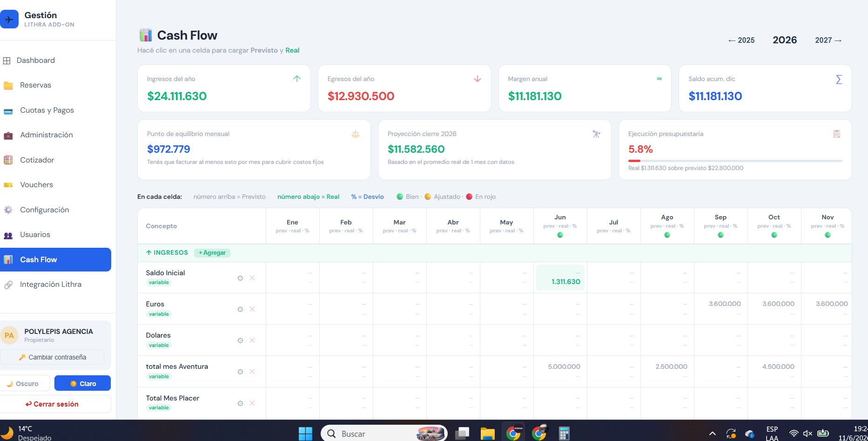Viewport: 868px width, 441px height.
Task: Click Cambiar contraseña button
Action: point(52,357)
